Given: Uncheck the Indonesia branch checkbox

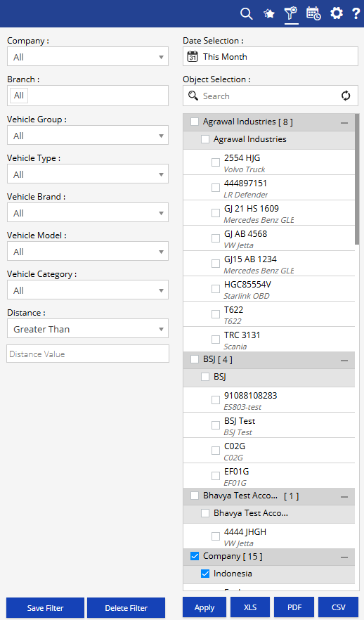Looking at the screenshot, I should (205, 574).
